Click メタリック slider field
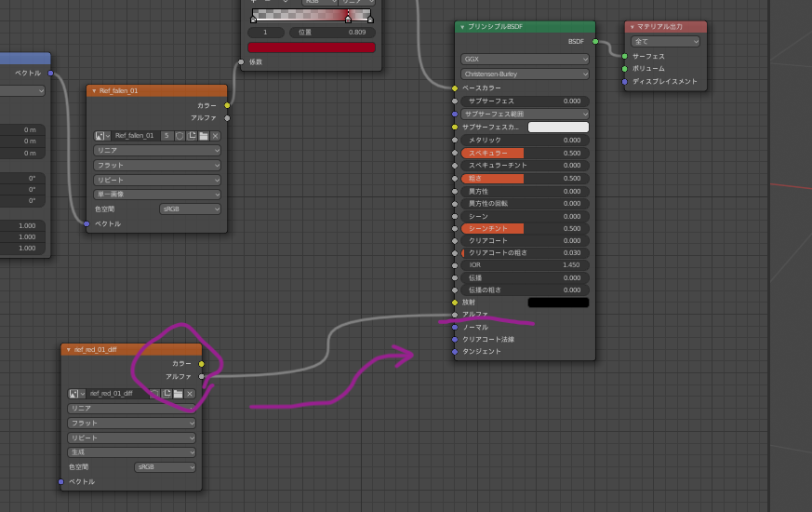 tap(525, 140)
